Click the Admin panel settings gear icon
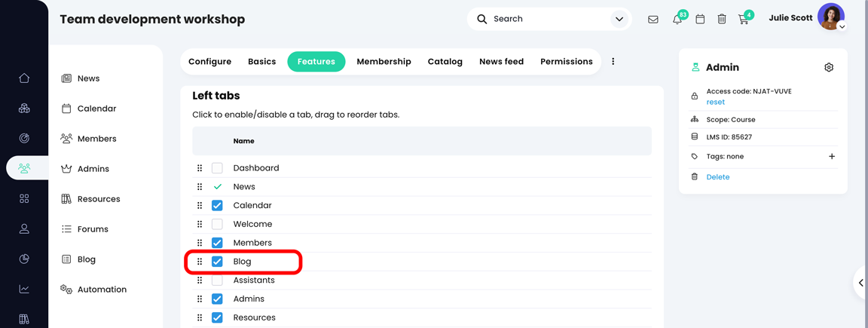Screen dimensions: 868x328 pyautogui.click(x=829, y=68)
